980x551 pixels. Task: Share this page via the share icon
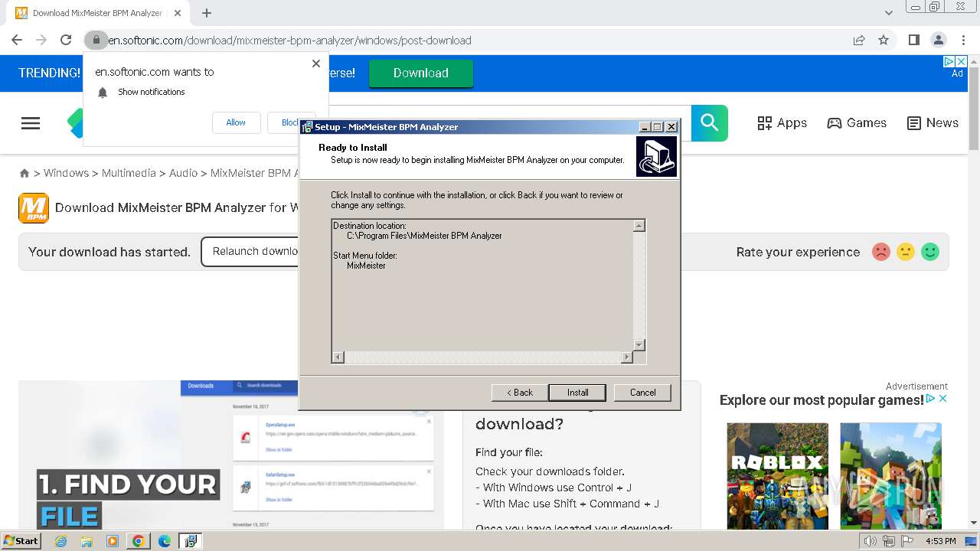[x=859, y=40]
